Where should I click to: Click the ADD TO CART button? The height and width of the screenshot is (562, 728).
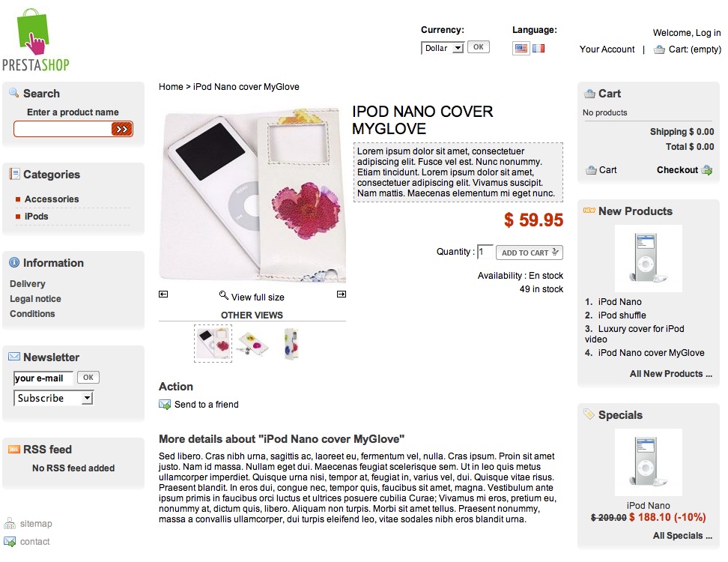(530, 253)
